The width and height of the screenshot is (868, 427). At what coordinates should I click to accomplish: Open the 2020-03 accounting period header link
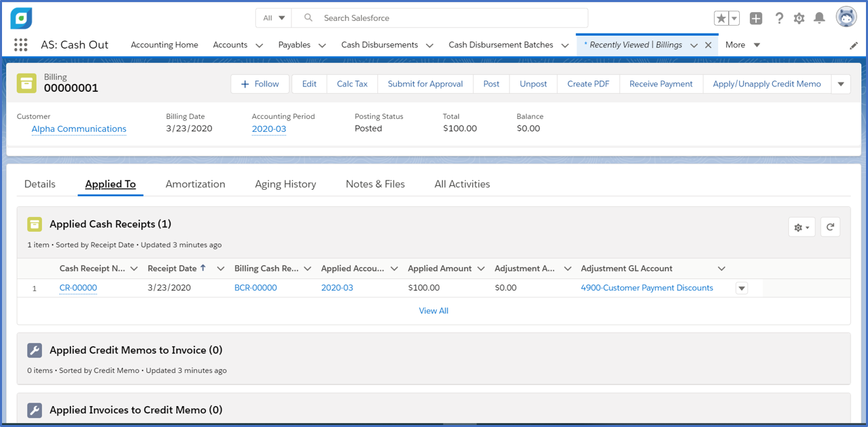click(269, 128)
